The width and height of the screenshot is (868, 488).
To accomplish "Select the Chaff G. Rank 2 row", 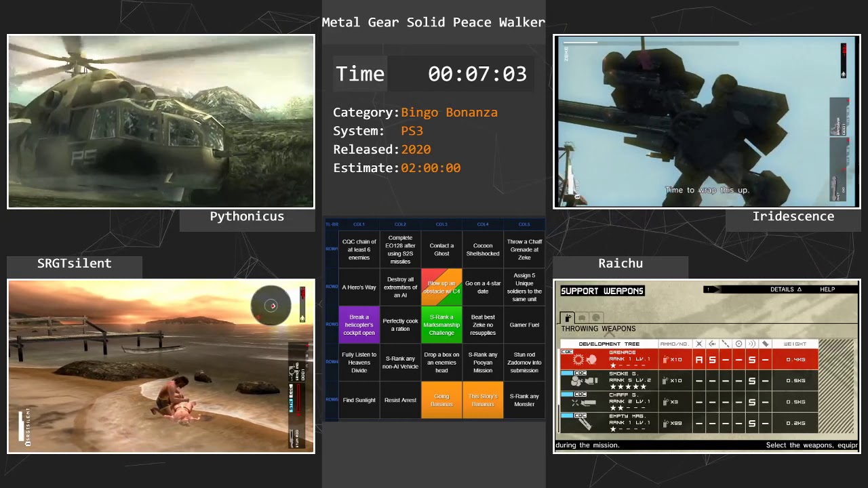I will pos(689,402).
